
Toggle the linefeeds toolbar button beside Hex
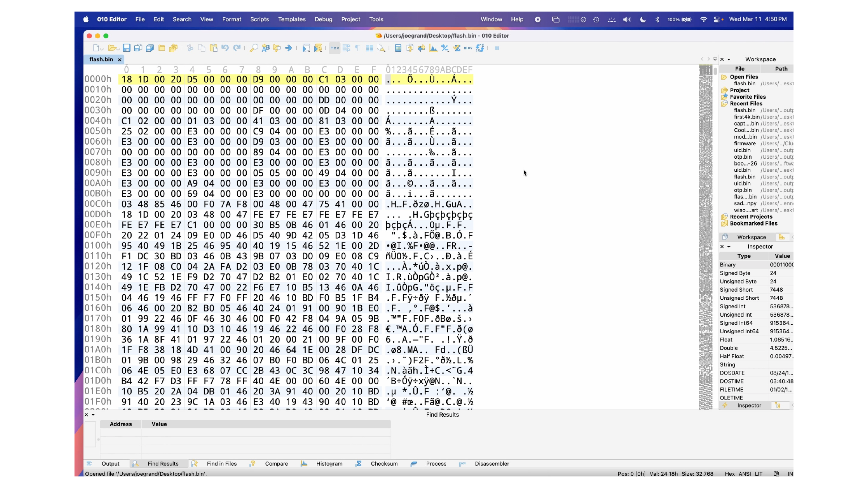346,48
